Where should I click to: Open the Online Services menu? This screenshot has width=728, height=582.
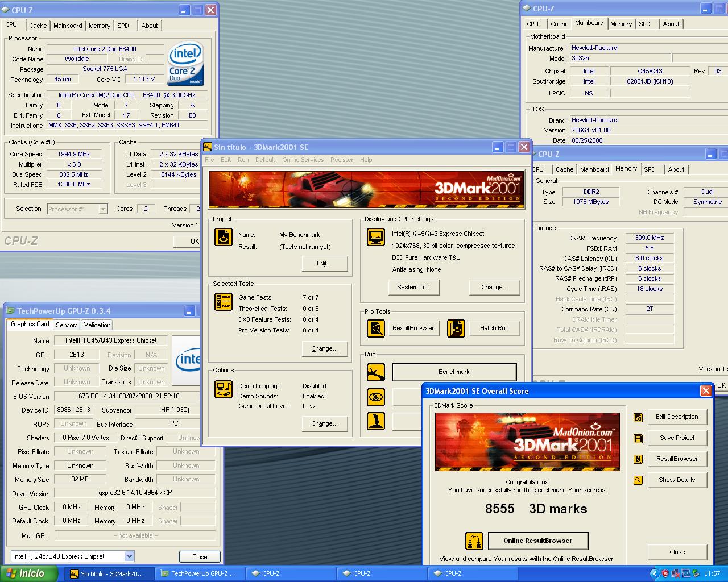tap(303, 160)
